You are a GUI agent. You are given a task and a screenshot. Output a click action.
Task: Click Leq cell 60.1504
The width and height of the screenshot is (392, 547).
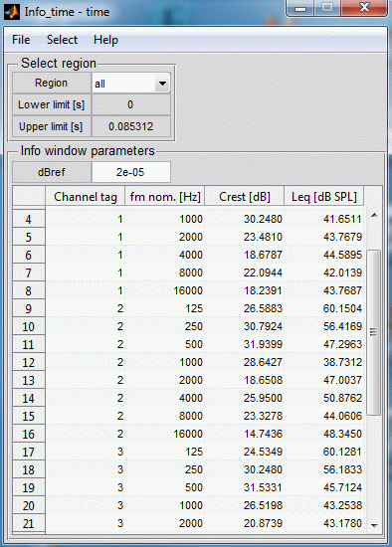click(x=324, y=308)
